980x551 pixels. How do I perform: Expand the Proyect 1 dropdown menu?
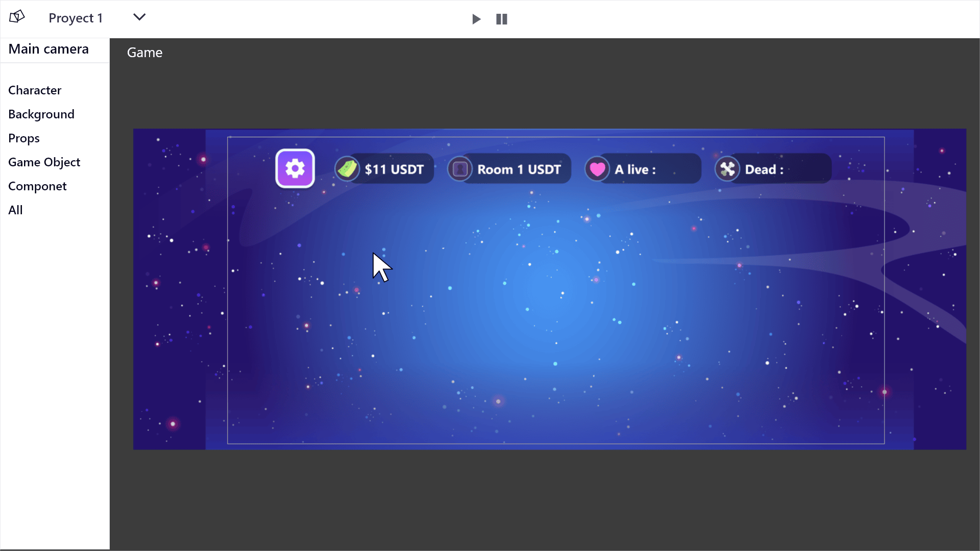point(139,17)
